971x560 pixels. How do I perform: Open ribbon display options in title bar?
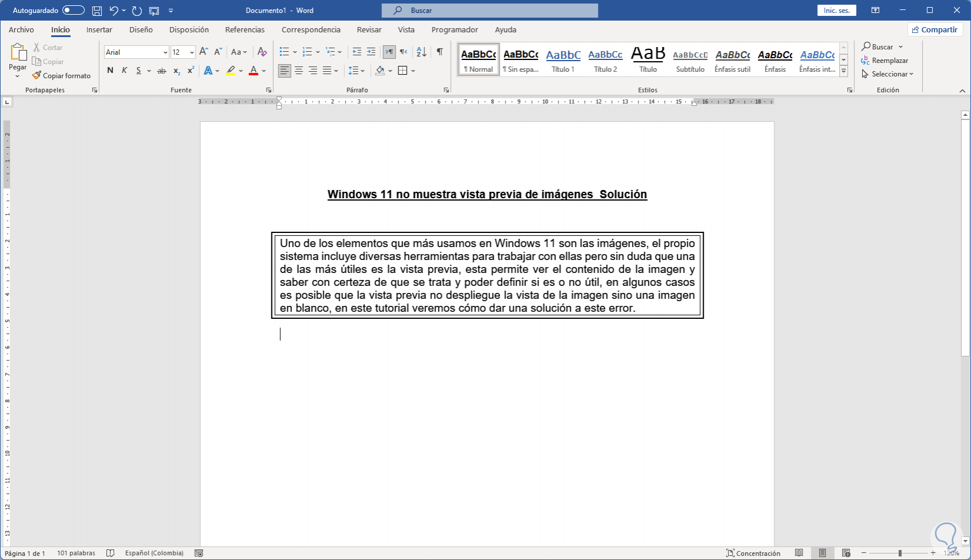point(876,11)
